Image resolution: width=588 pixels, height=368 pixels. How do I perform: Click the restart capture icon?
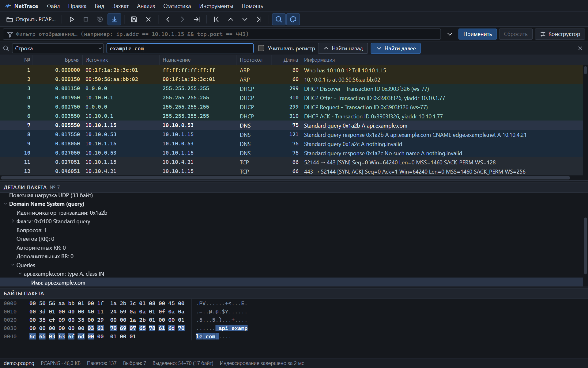[100, 19]
